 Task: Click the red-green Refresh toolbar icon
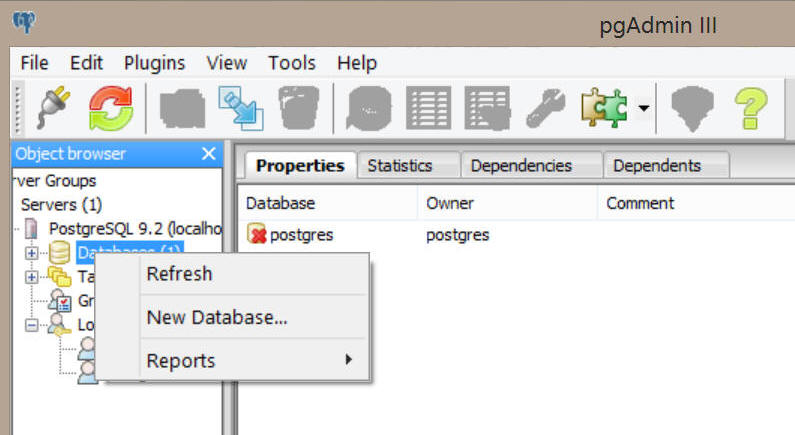tap(111, 108)
